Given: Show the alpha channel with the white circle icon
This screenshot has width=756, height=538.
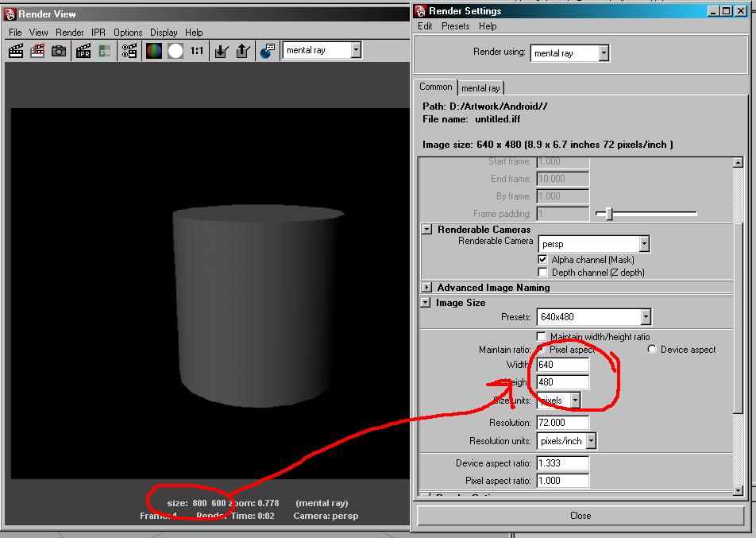Looking at the screenshot, I should [x=175, y=51].
